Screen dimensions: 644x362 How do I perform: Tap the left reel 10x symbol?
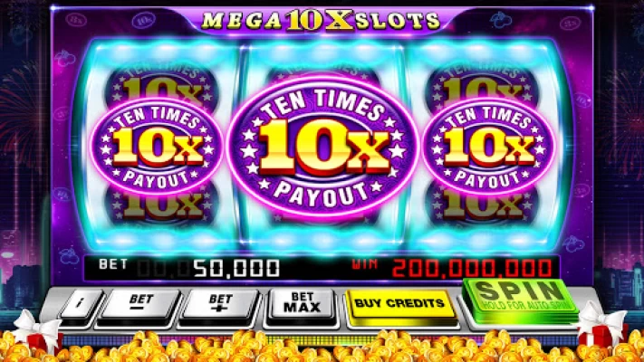tap(158, 146)
